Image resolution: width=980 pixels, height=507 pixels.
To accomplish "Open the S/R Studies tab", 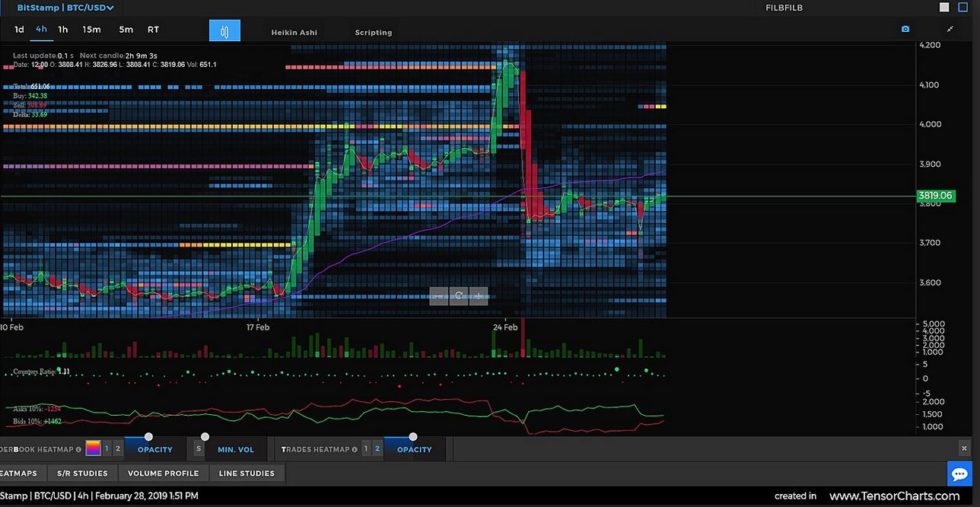I will coord(82,473).
